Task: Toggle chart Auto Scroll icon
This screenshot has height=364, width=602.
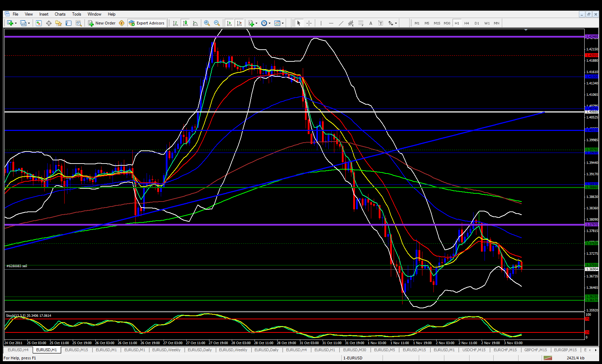Action: tap(229, 23)
